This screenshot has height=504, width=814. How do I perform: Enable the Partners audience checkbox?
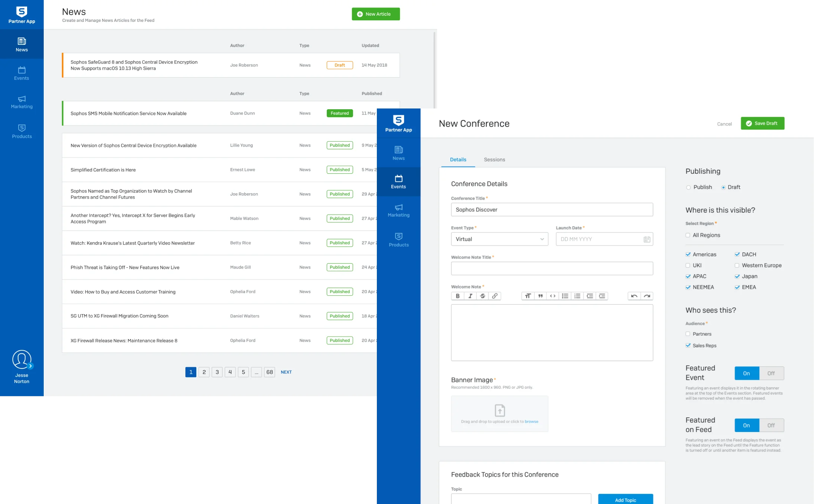click(x=688, y=334)
